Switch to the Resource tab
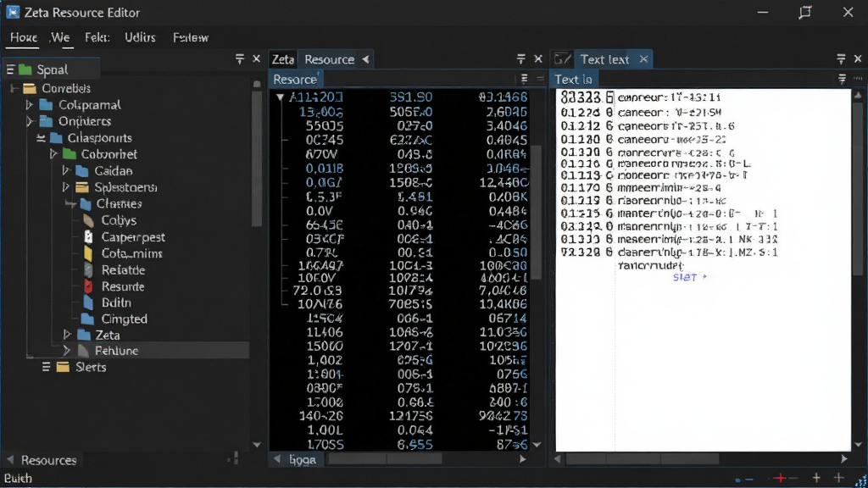Screen dimensions: 868x488 (330, 59)
